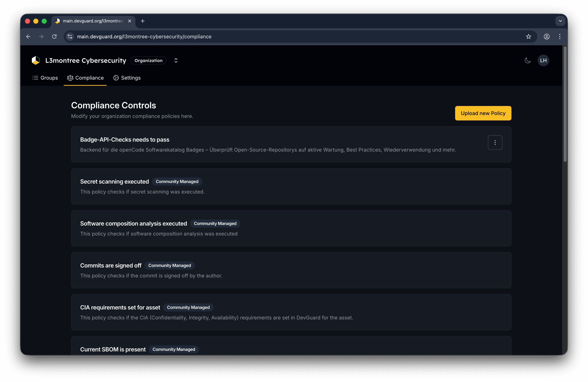This screenshot has height=382, width=588.
Task: Bookmark the page via the star icon
Action: [529, 37]
